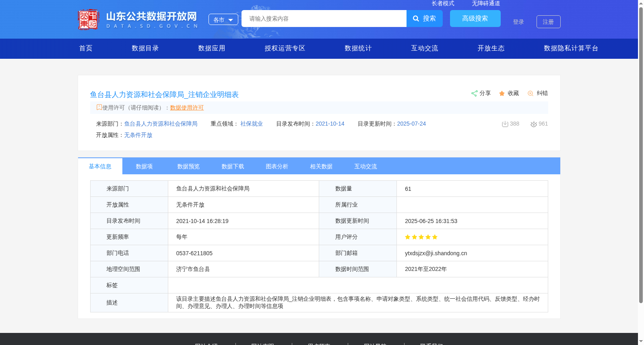This screenshot has width=644, height=345.
Task: Click the 注册 register button
Action: coord(548,22)
